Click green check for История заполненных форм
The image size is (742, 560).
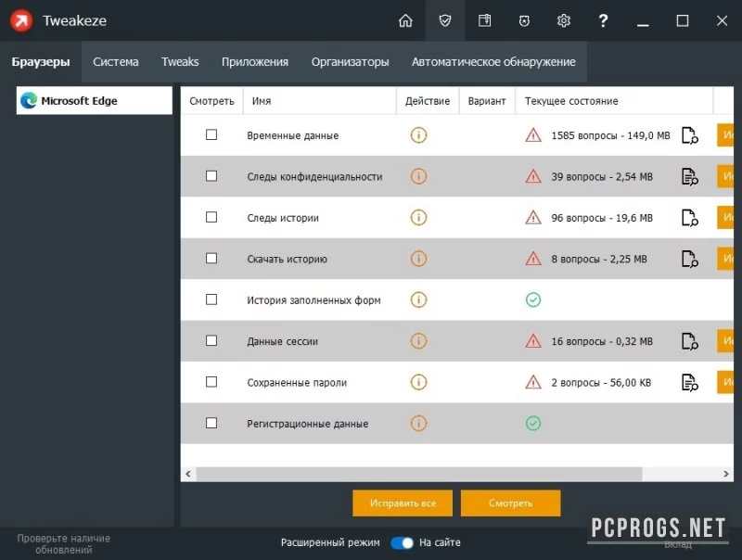533,299
